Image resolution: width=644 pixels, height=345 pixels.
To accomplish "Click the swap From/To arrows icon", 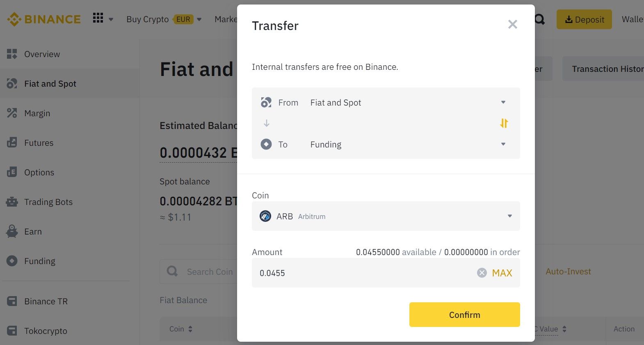I will pos(504,123).
